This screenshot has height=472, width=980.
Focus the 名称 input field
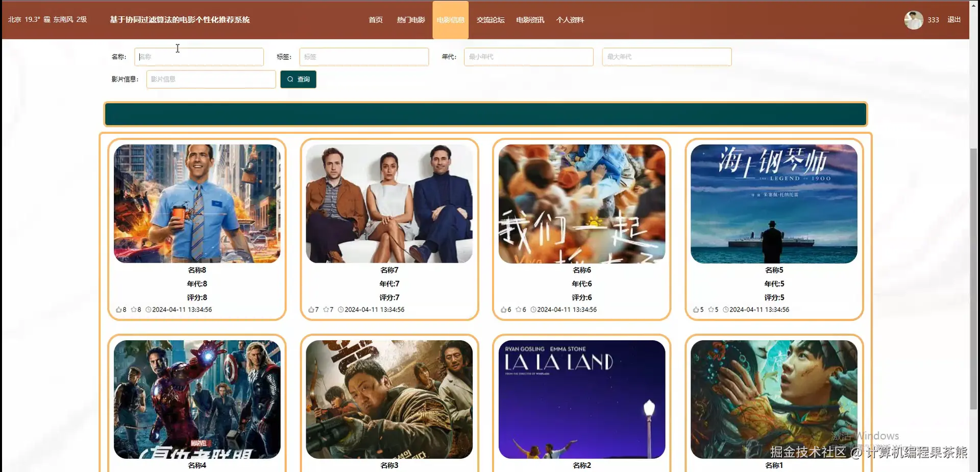coord(199,57)
